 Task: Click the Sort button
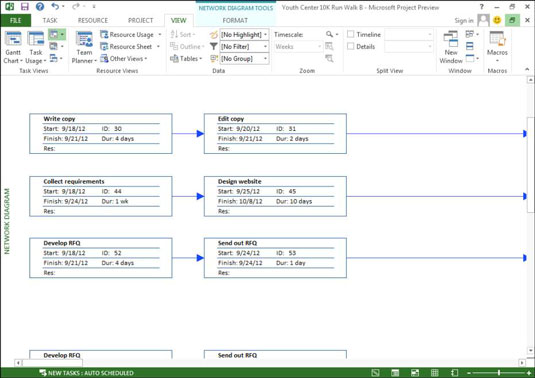pos(183,34)
